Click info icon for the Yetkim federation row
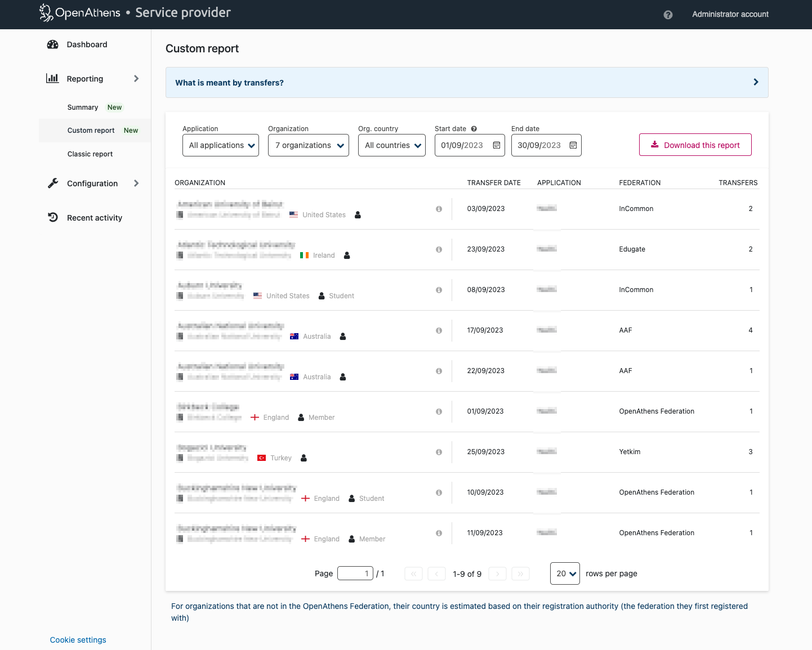This screenshot has height=650, width=812. (x=439, y=452)
